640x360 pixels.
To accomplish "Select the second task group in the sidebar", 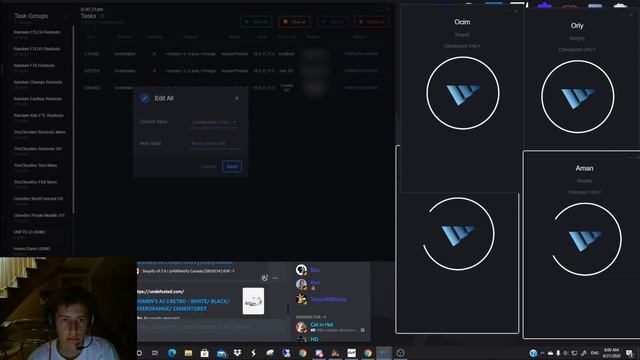I will pos(37,51).
